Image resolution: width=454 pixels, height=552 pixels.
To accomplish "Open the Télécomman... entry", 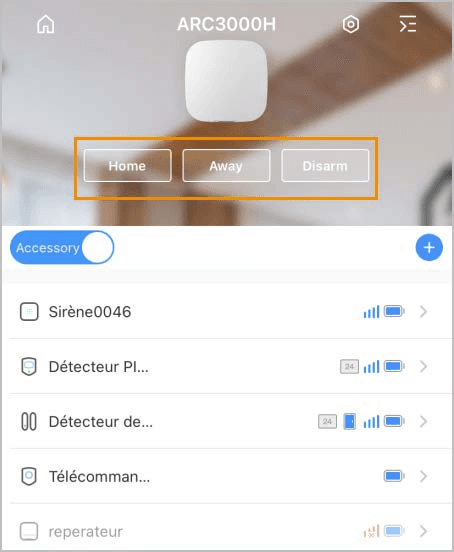I will [227, 476].
